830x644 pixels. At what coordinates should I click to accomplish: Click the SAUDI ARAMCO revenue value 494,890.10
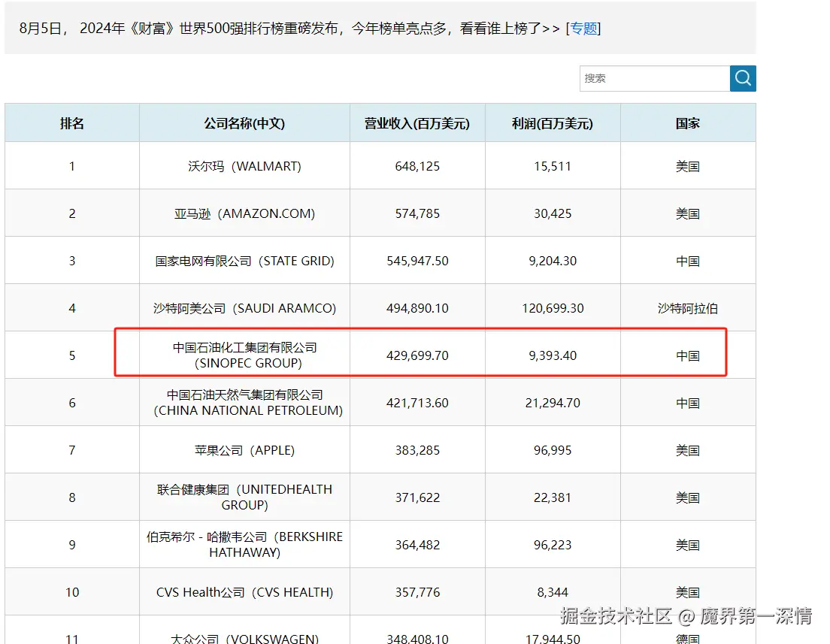(x=417, y=307)
